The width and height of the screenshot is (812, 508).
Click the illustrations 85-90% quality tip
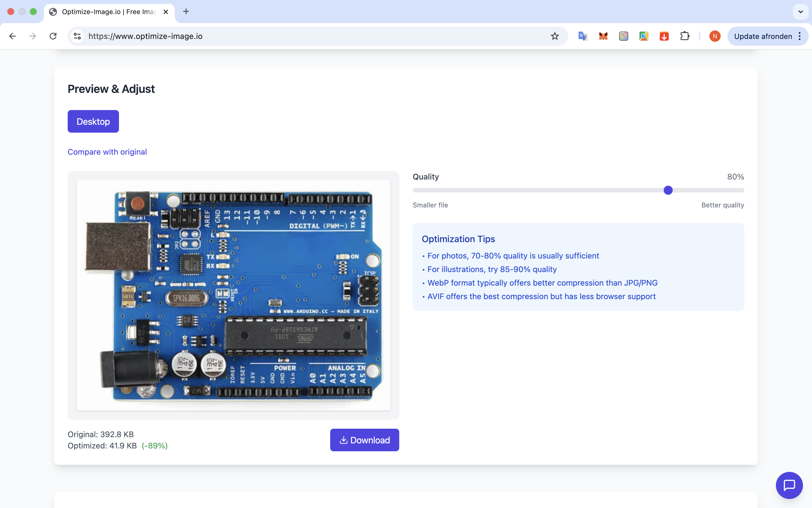point(492,269)
